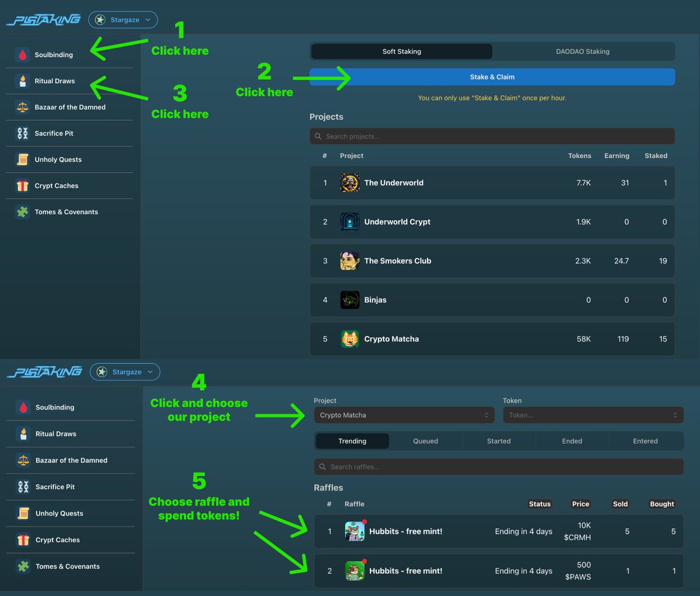Screen dimensions: 700x596
Task: Open Crypt Caches gift icon on the Soft Staking screen
Action: 22,186
